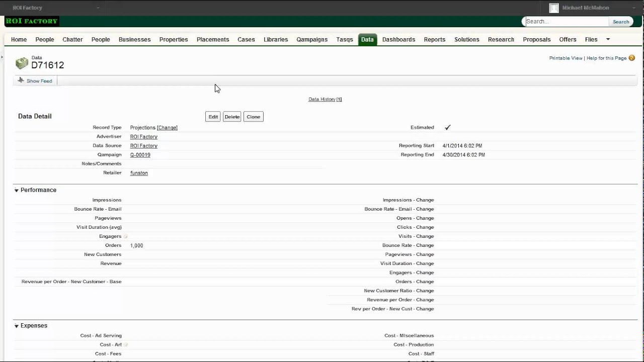Click the info icon beside Cost - Art
This screenshot has height=362, width=644.
(x=126, y=345)
